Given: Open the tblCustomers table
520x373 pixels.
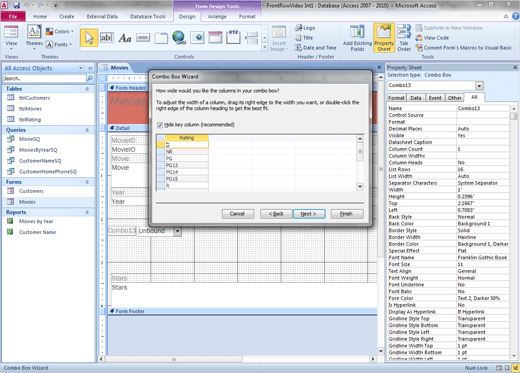Looking at the screenshot, I should click(x=34, y=98).
